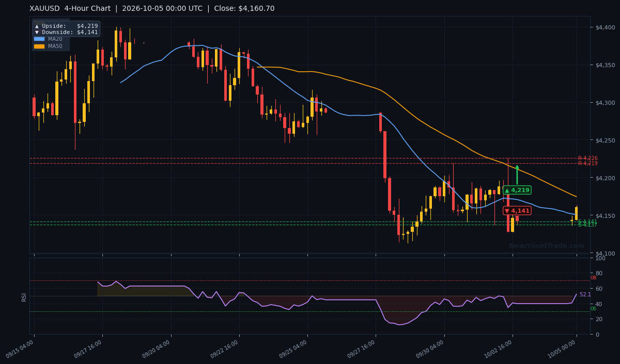Image resolution: width=620 pixels, height=364 pixels.
Task: Click the 09/22 16:00 date label
Action: (x=225, y=349)
